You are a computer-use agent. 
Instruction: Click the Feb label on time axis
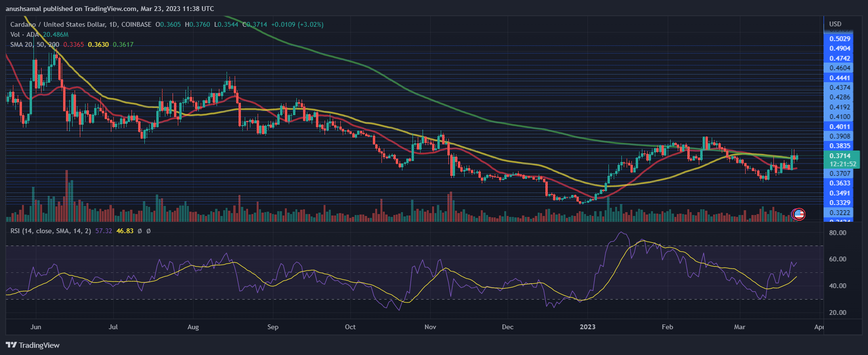pos(667,327)
